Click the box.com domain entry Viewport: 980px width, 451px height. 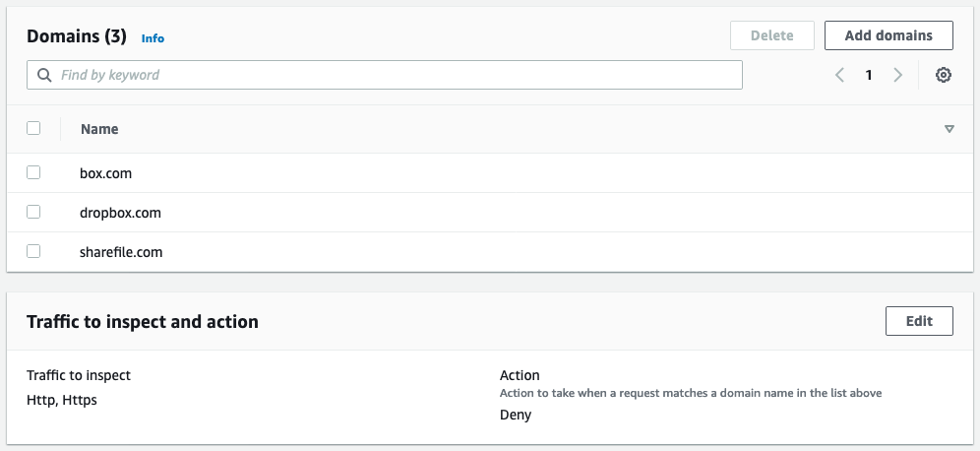pos(105,173)
